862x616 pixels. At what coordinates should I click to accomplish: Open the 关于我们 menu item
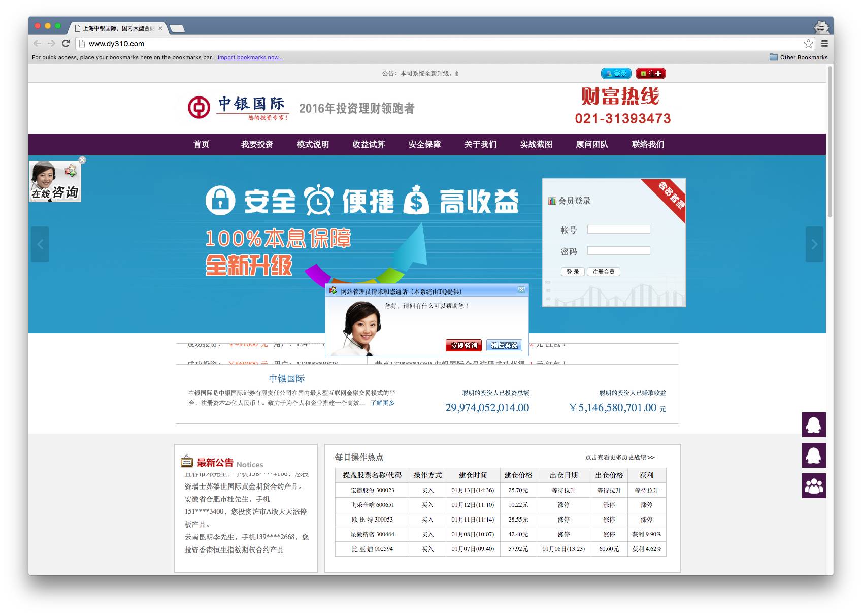coord(480,144)
